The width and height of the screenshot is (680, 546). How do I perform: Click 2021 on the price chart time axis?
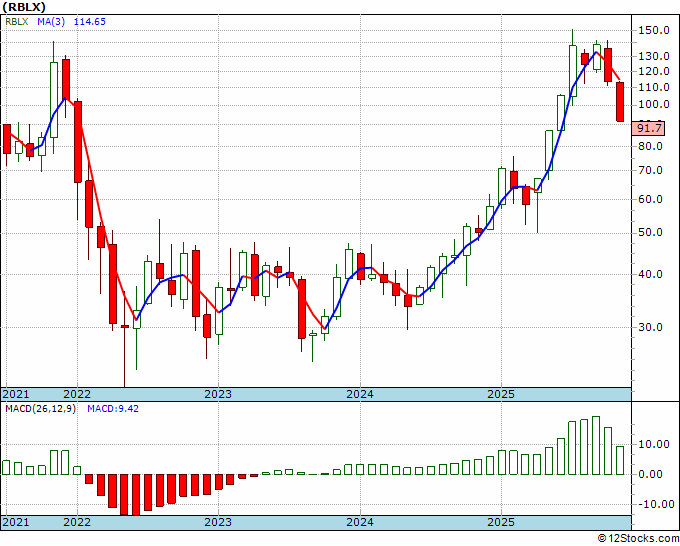click(16, 394)
